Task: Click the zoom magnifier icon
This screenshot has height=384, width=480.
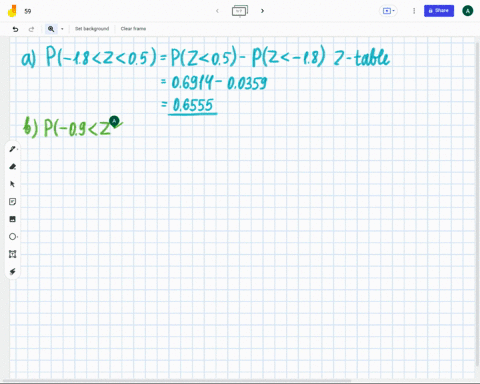Action: click(51, 29)
